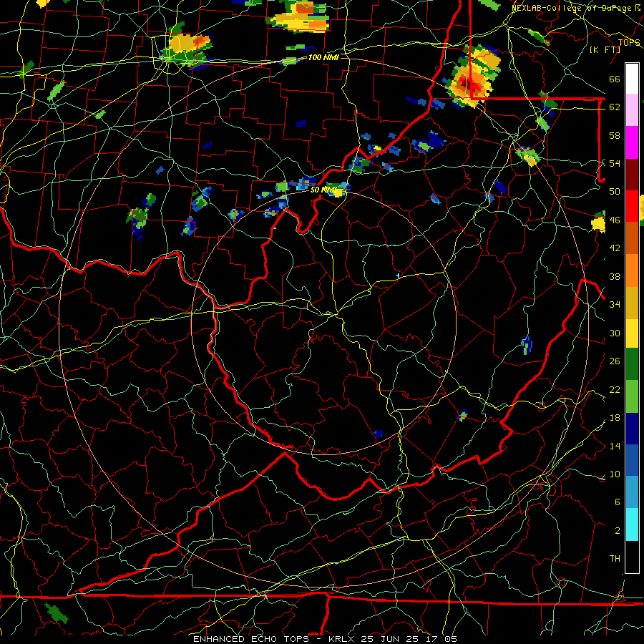Click the legend value "62"
The image size is (644, 644).
[x=615, y=107]
